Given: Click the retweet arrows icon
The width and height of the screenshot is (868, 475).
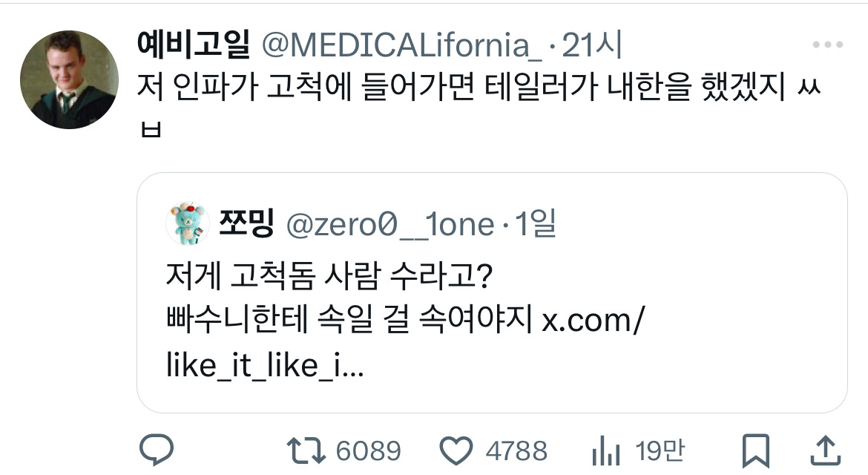Looking at the screenshot, I should 304,450.
